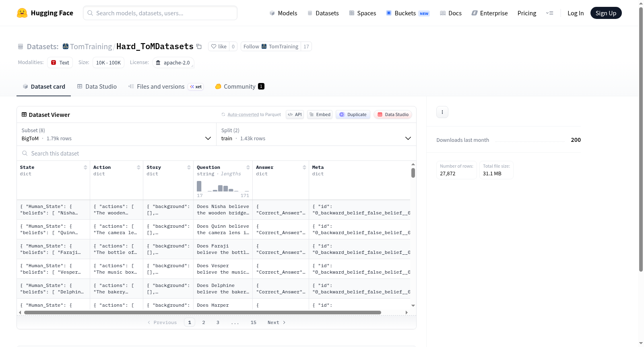Sort the Action column with its sort icon
Screen dimensions: 644x347
(x=138, y=167)
